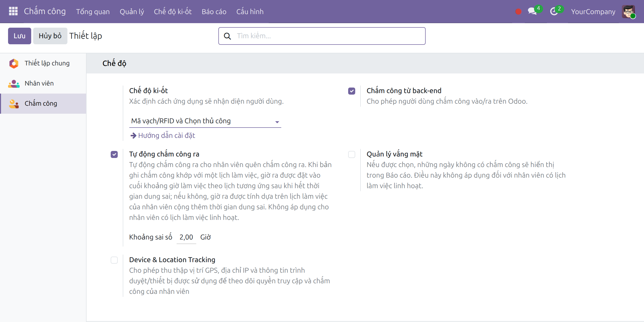Open the Quản lý menu
Screen dimensions: 644x322
point(132,12)
